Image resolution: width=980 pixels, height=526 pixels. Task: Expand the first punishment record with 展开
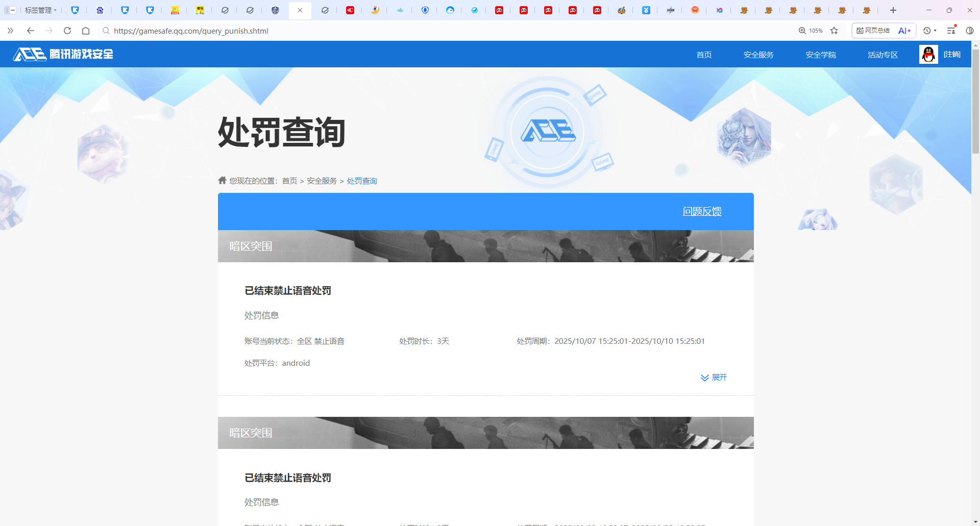click(x=714, y=378)
